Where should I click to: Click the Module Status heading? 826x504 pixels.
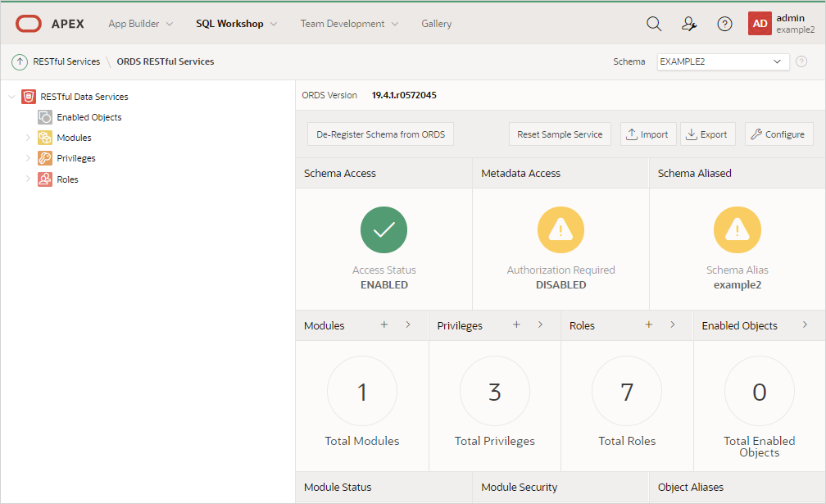(338, 487)
